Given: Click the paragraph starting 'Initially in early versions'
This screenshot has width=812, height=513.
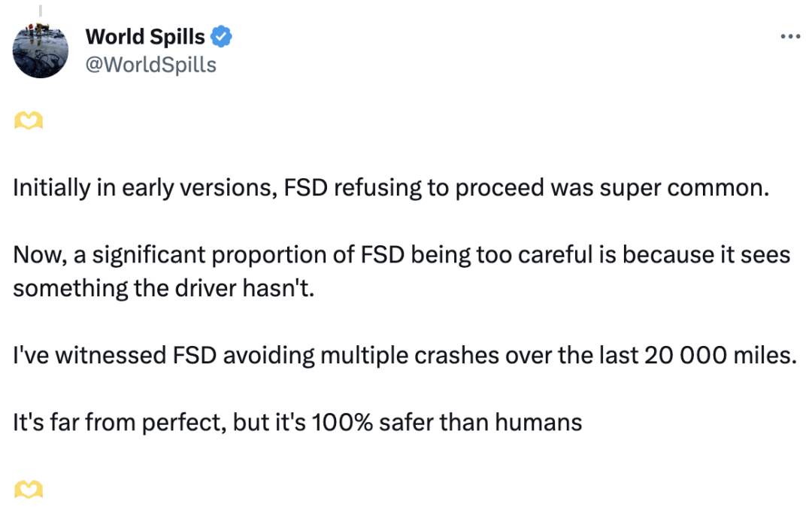Looking at the screenshot, I should coord(391,188).
